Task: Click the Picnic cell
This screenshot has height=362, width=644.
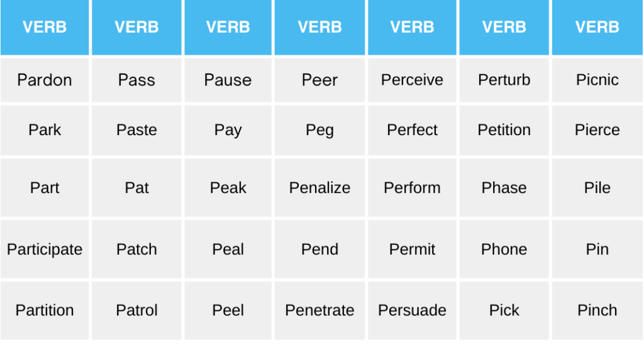Action: click(597, 80)
